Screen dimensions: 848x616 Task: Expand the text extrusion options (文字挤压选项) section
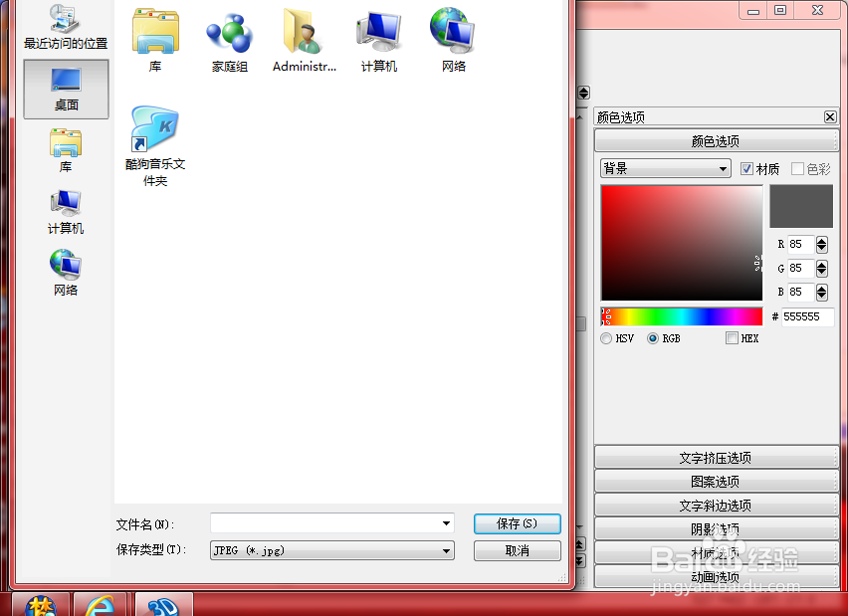pyautogui.click(x=716, y=458)
